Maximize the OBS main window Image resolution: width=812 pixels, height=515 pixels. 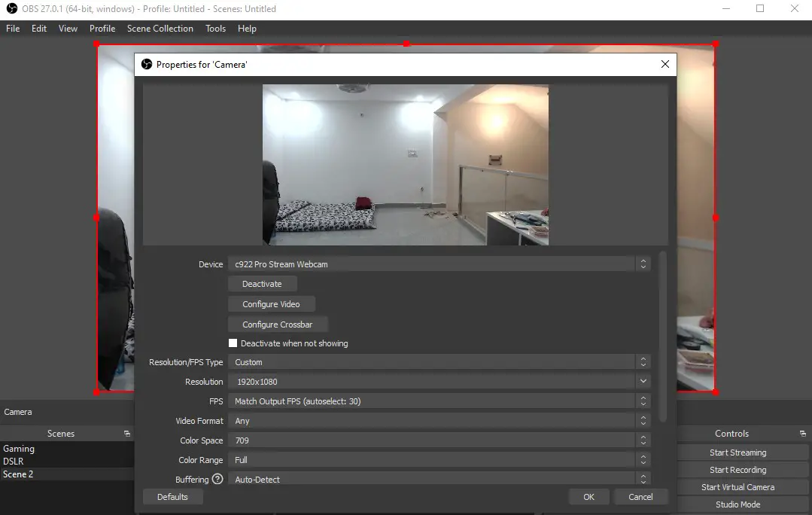pyautogui.click(x=760, y=9)
